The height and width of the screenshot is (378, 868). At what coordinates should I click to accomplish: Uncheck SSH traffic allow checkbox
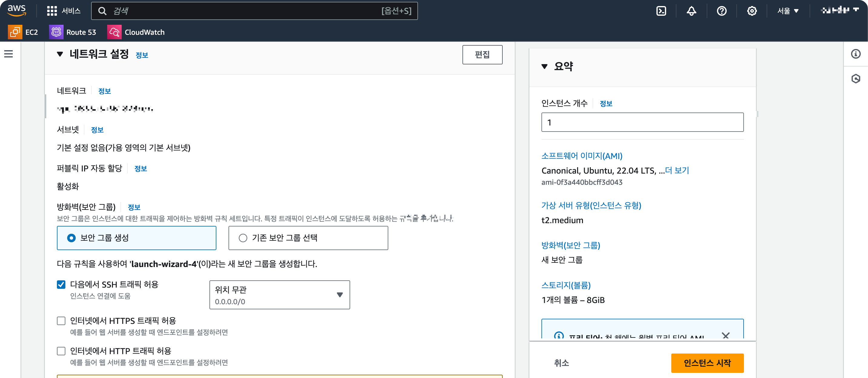tap(61, 285)
